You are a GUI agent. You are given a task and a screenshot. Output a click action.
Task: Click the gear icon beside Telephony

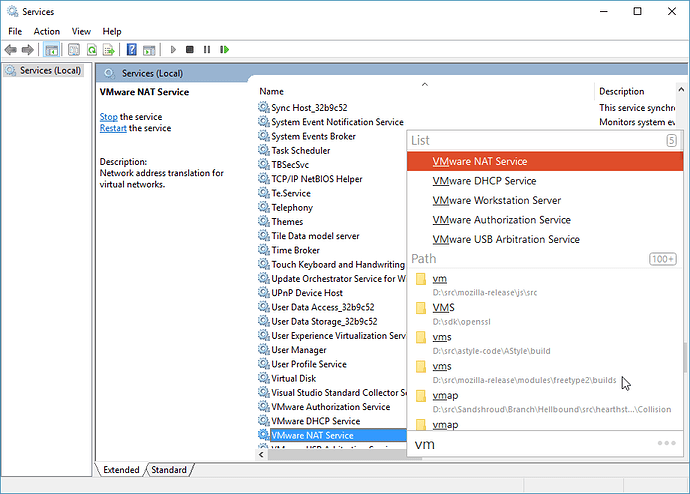tap(264, 207)
